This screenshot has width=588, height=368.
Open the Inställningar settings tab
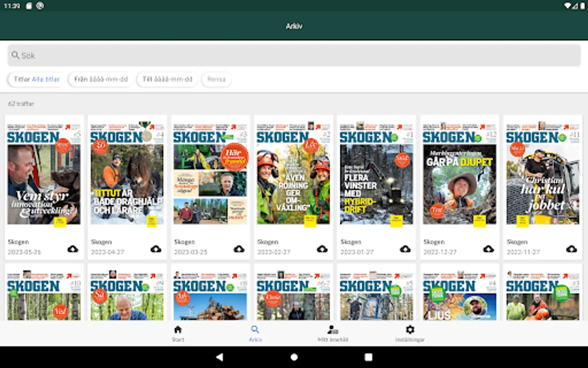tap(410, 333)
